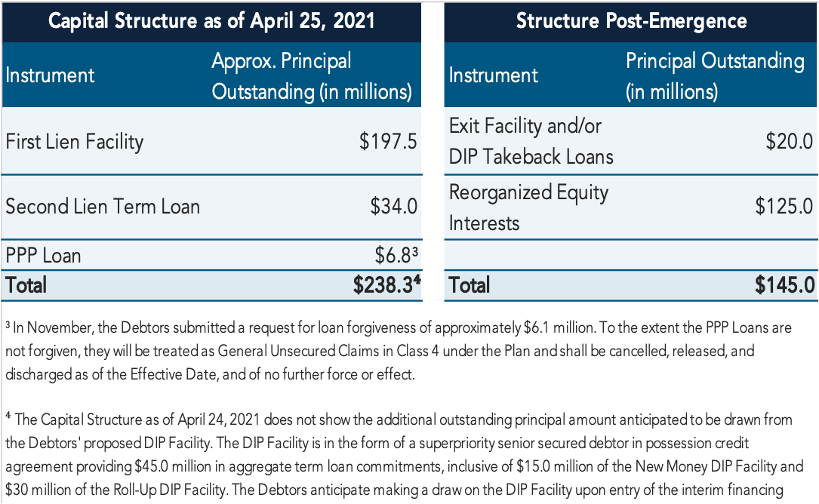Click the footnote 4 text about DIP Facility

point(405,455)
